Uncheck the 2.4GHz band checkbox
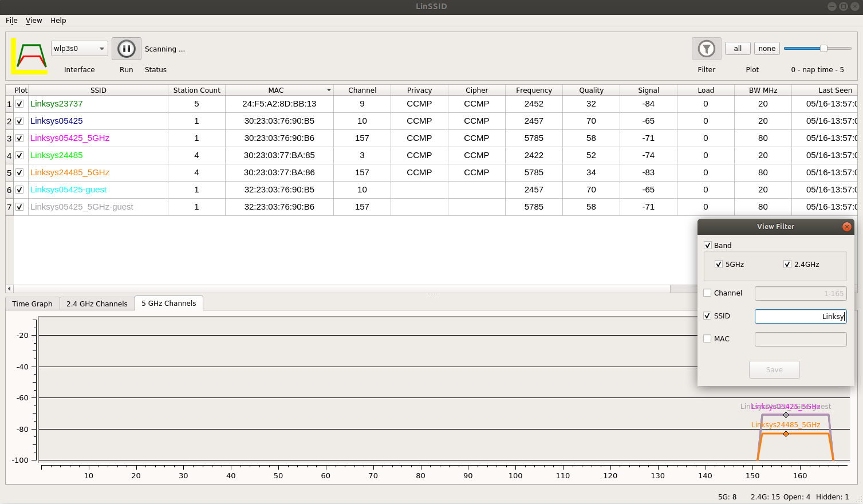Image resolution: width=863 pixels, height=504 pixels. tap(787, 264)
